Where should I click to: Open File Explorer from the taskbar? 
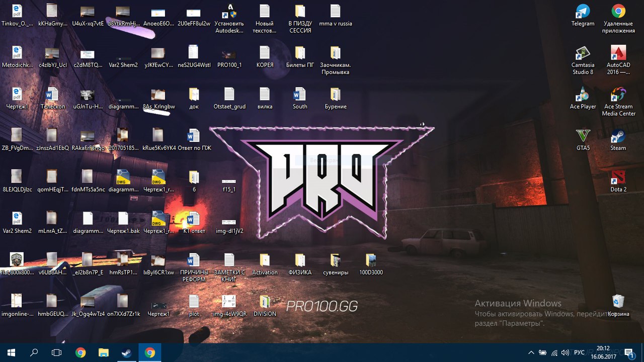click(x=103, y=352)
